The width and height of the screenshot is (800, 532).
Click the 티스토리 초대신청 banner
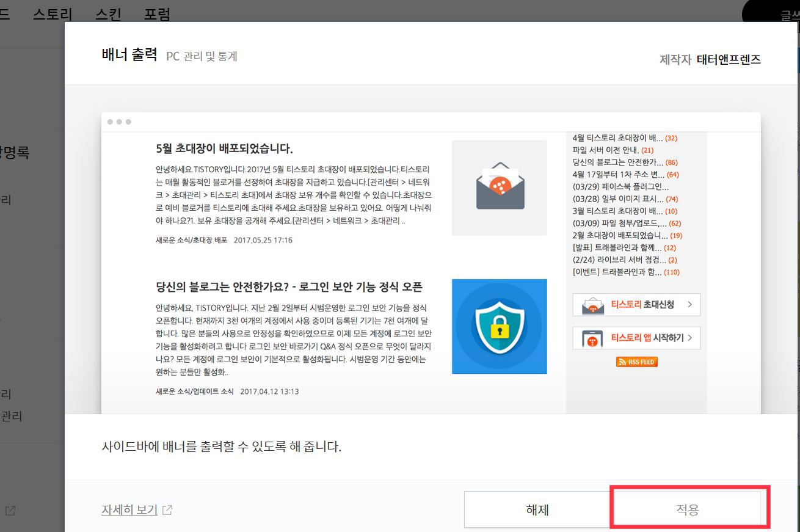coord(636,305)
